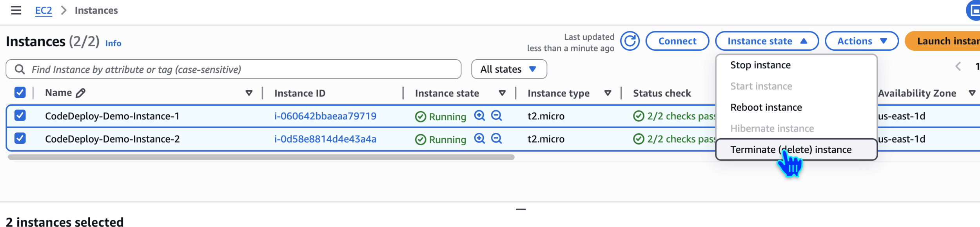Open the Info link beside Instances
Viewport: 980px width, 227px height.
[x=113, y=43]
